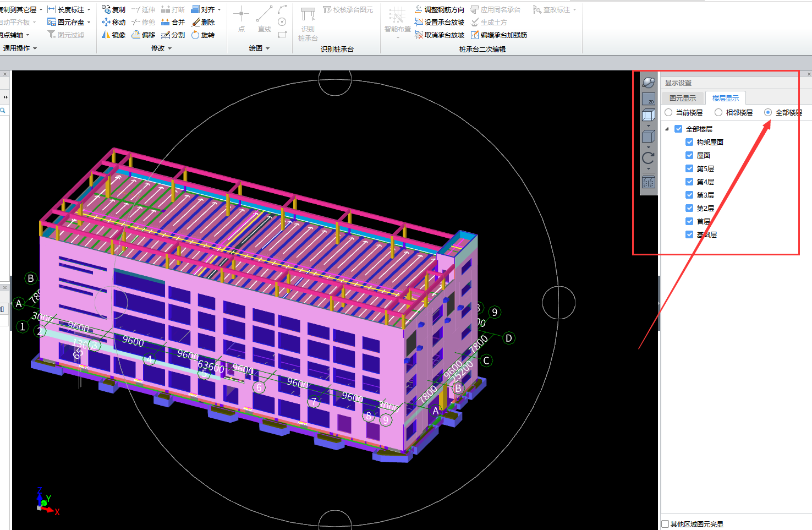Select the 点 (Point) draw tool

[241, 19]
